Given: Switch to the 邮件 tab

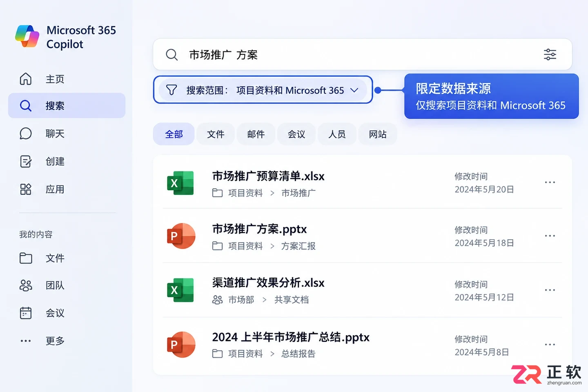Looking at the screenshot, I should pos(256,134).
